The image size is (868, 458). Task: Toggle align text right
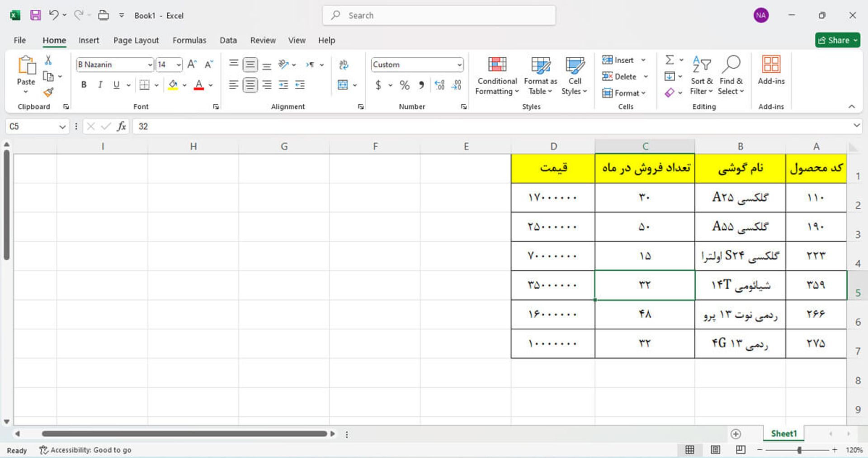267,85
